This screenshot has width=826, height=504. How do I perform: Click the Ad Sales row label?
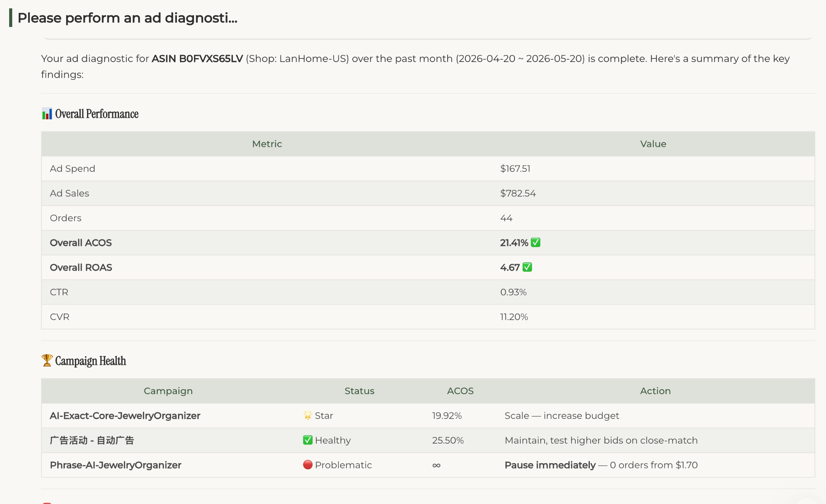coord(69,193)
